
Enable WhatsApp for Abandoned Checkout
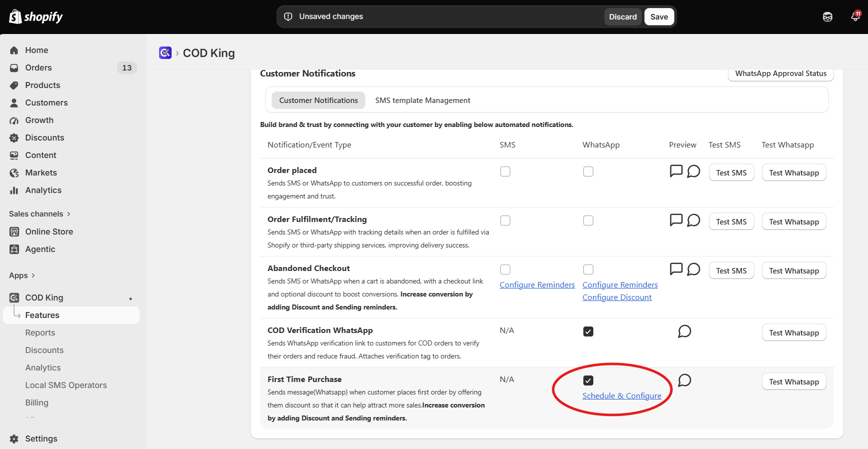[588, 269]
